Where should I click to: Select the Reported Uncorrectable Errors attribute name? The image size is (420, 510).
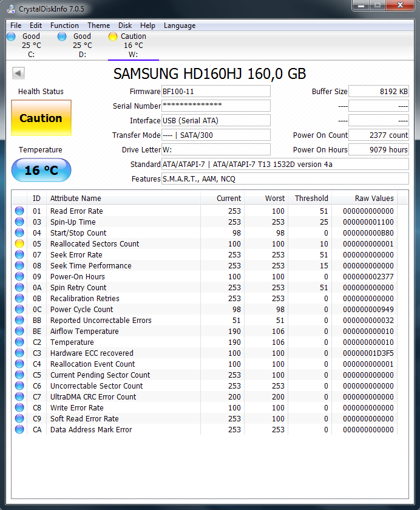coord(101,320)
